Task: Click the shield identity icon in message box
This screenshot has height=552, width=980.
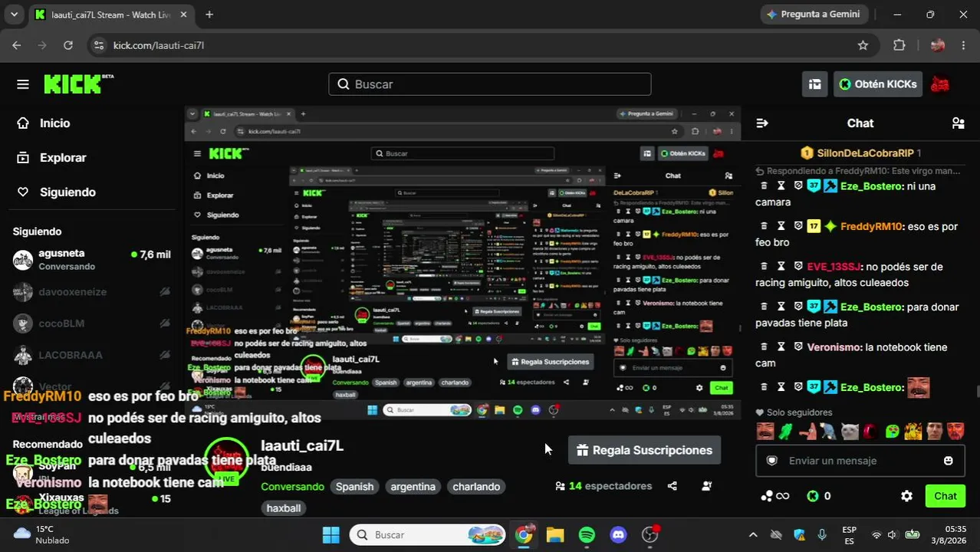Action: (x=772, y=461)
